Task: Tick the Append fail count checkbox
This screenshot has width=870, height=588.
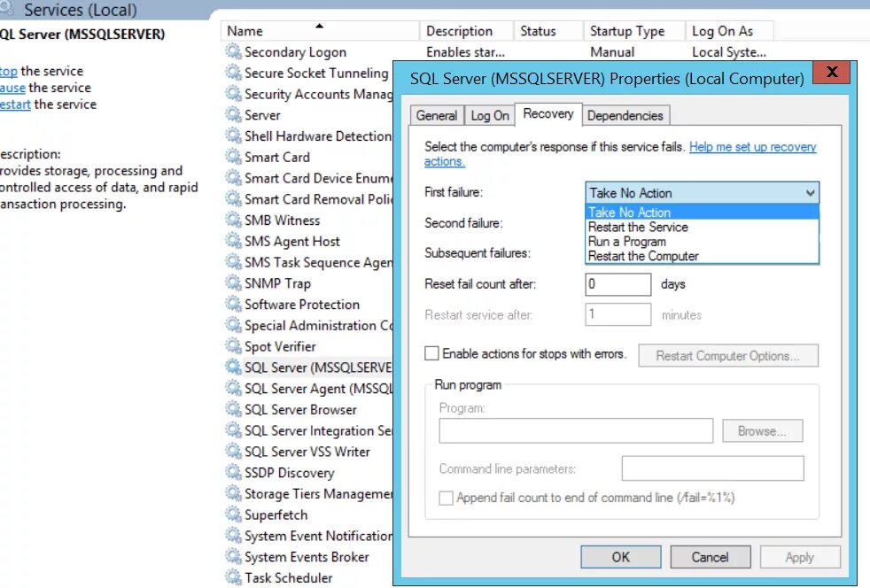Action: pos(447,498)
